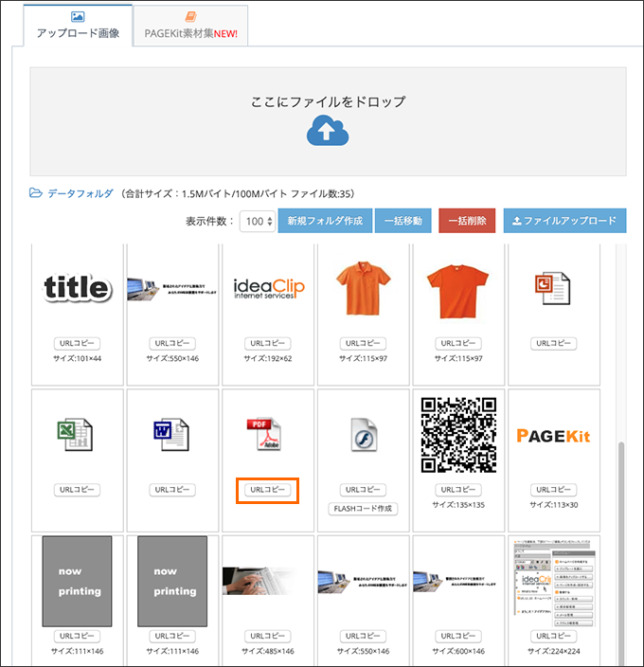Click the ファイルアップロード button
This screenshot has width=644, height=667.
coord(565,221)
